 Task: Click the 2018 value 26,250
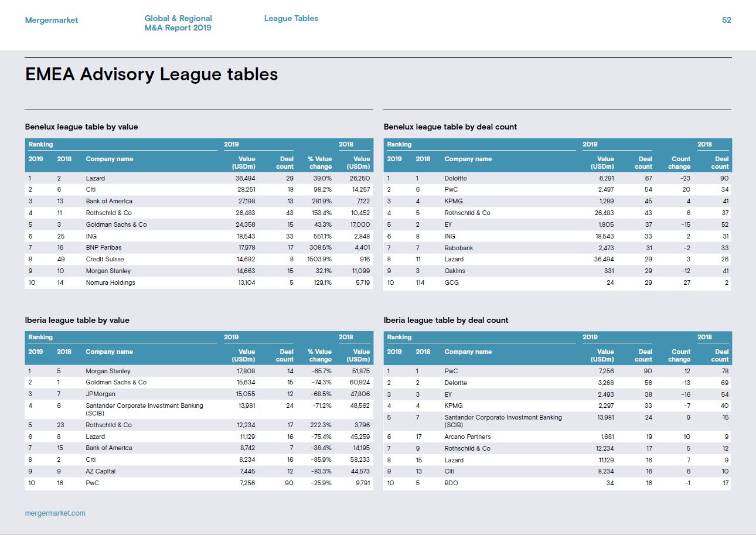tap(360, 178)
